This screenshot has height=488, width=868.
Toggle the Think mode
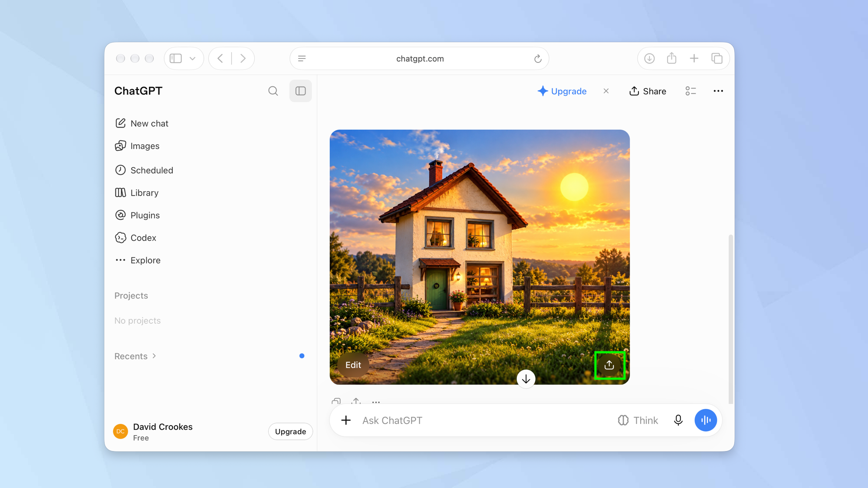coord(638,420)
